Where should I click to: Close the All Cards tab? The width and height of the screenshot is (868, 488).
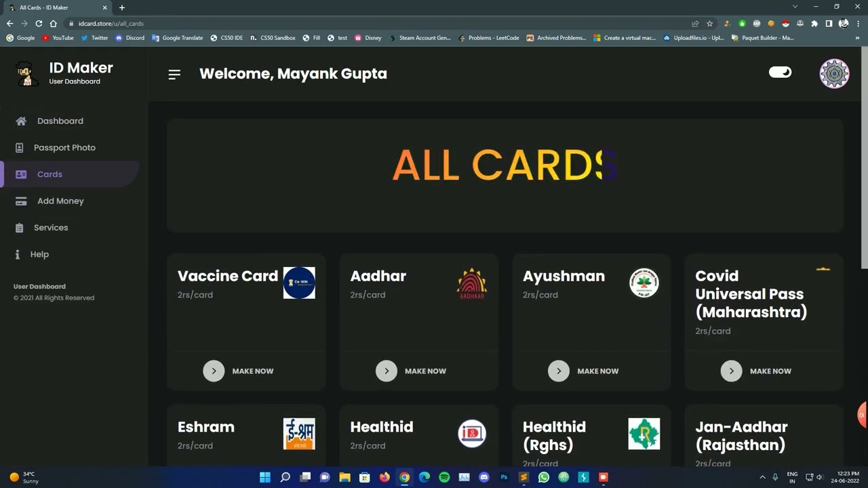106,7
